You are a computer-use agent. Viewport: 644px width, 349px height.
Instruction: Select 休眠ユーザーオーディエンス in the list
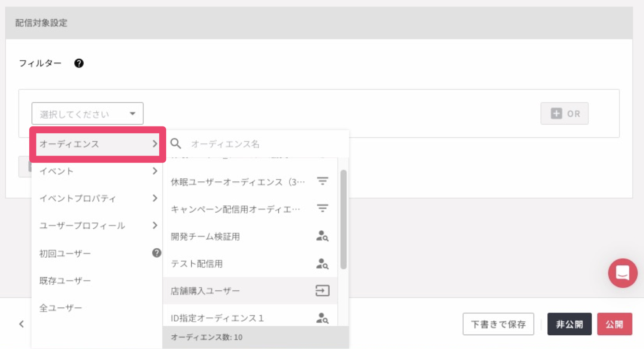[x=250, y=182]
